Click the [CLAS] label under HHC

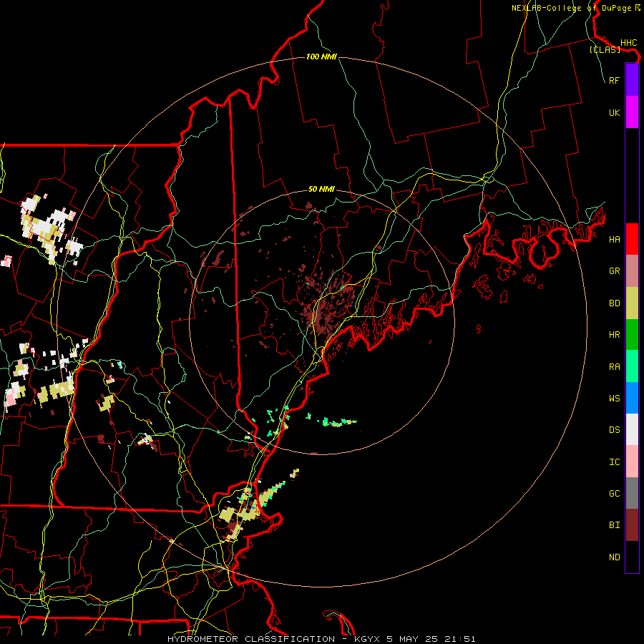(605, 49)
